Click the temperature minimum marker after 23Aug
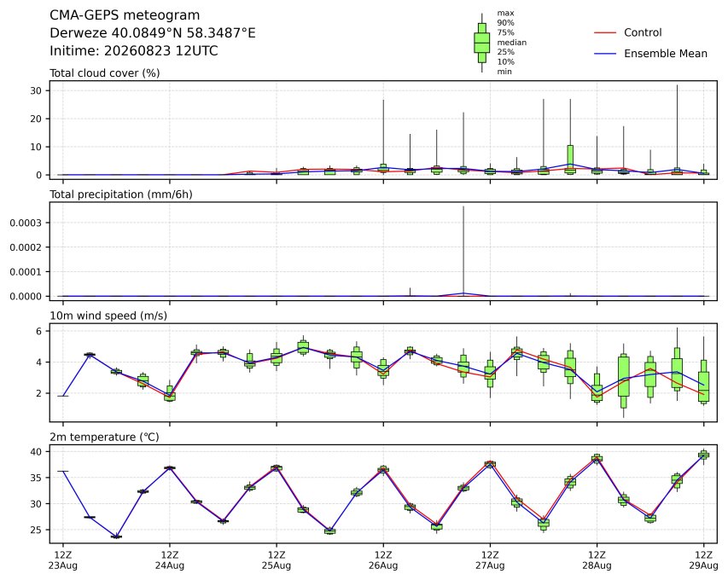This screenshot has height=580, width=728. pos(116,536)
